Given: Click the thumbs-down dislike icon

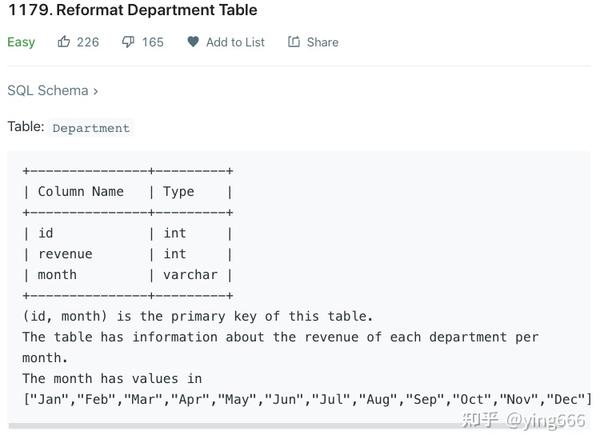Looking at the screenshot, I should tap(128, 42).
